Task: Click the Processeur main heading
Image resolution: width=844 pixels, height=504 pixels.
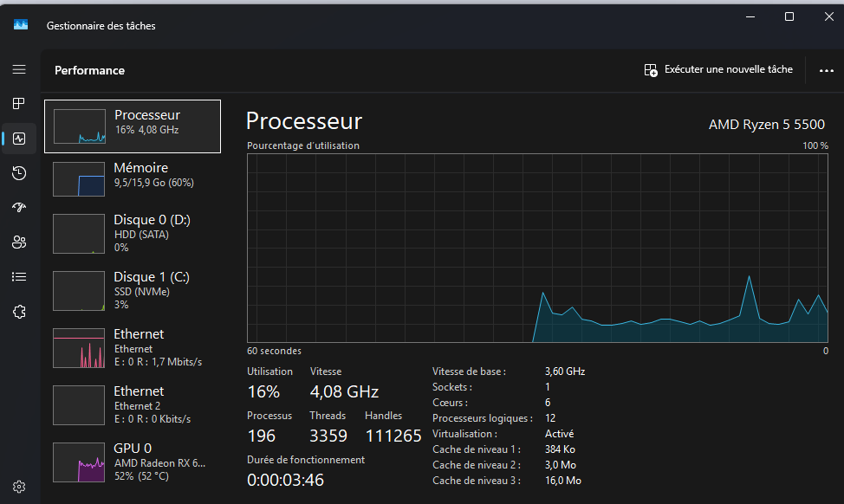Action: click(x=304, y=121)
